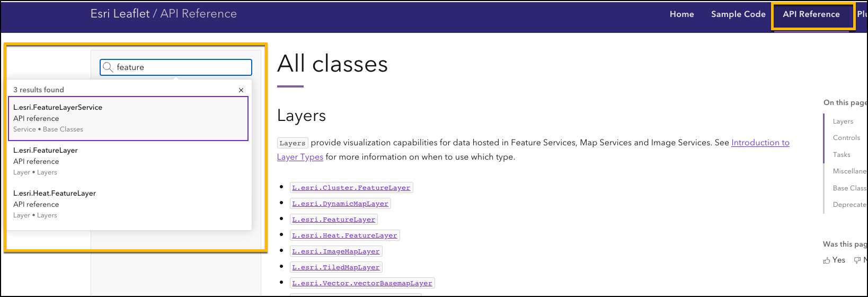Go to the Home menu item
The image size is (868, 297).
pyautogui.click(x=681, y=14)
